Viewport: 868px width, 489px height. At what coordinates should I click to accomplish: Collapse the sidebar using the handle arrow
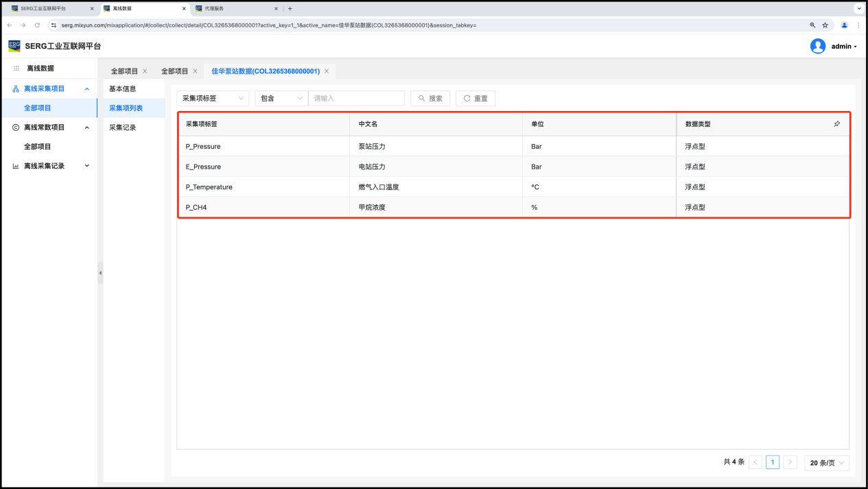tap(100, 273)
